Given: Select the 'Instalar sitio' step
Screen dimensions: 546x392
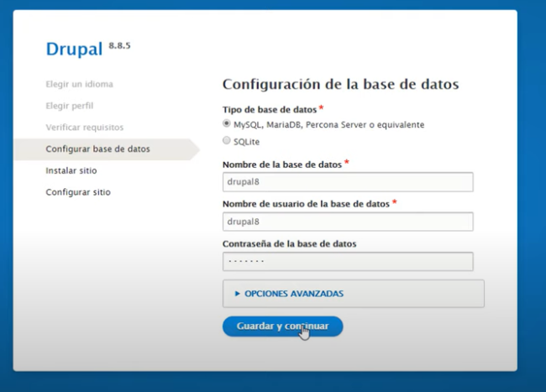Looking at the screenshot, I should pyautogui.click(x=71, y=170).
